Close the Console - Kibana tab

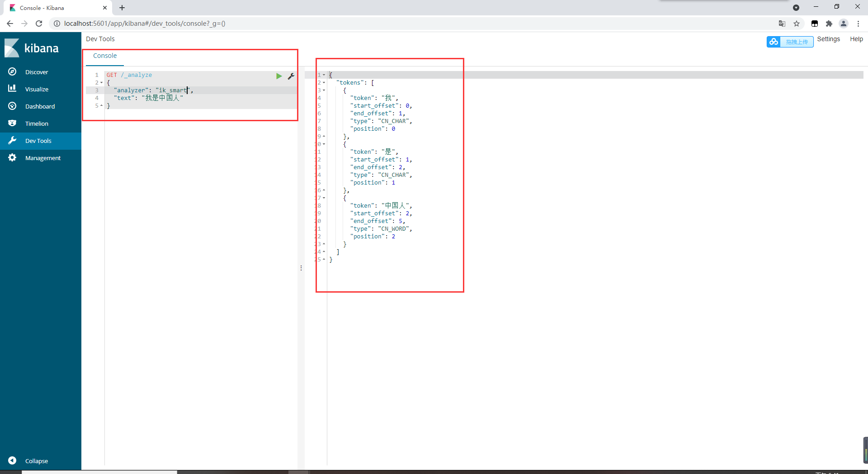(105, 8)
